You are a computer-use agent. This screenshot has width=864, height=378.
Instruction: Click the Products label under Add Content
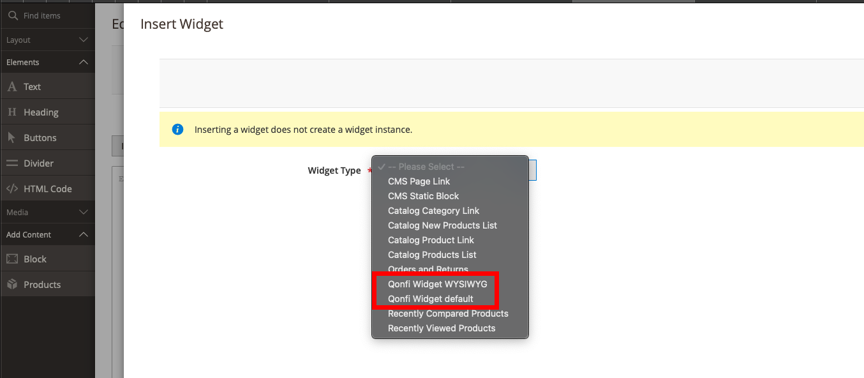[42, 285]
